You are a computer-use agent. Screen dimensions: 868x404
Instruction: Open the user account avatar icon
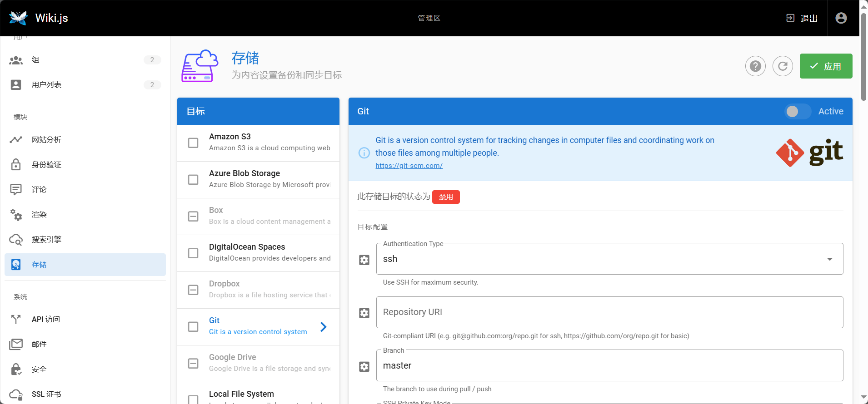click(841, 18)
